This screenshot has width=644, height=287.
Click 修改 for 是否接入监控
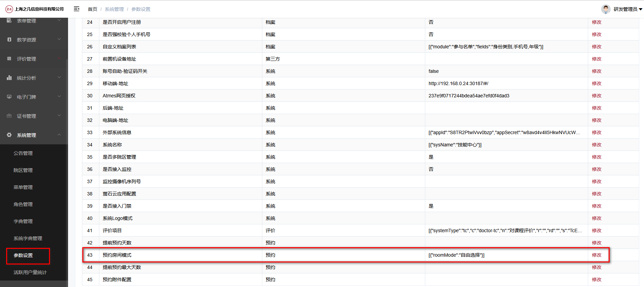pos(597,169)
